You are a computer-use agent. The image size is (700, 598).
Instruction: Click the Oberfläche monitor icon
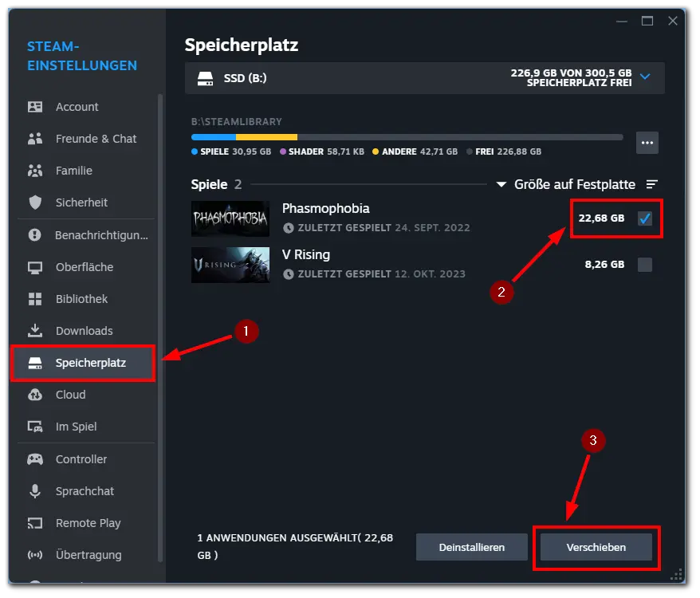(x=35, y=268)
